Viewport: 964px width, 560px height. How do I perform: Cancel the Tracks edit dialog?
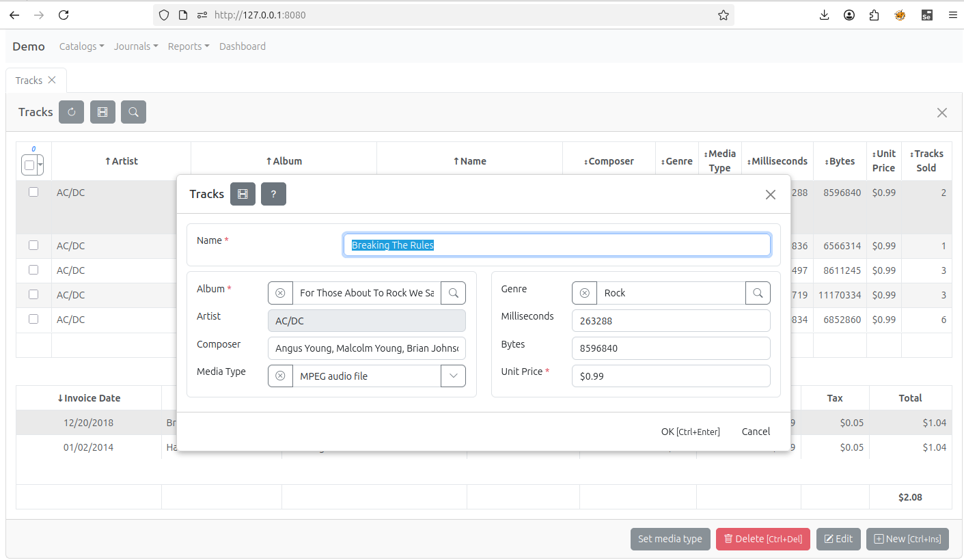[x=756, y=432]
